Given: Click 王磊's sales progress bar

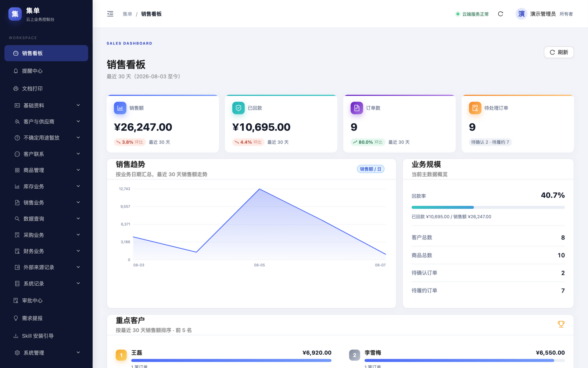Looking at the screenshot, I should point(231,361).
